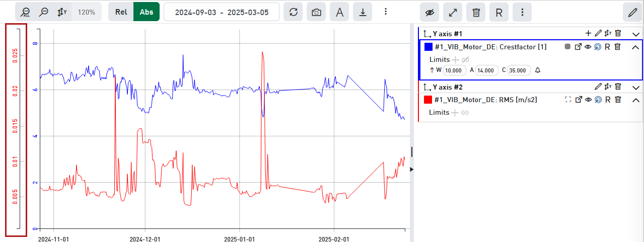Expand the Y axis #2 chevron
Screen dimensions: 644x242
click(636, 87)
